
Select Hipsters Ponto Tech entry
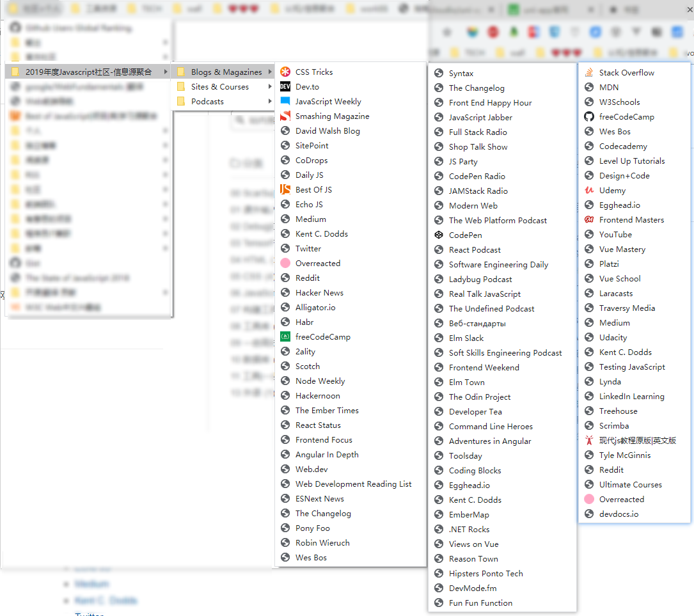pyautogui.click(x=502, y=574)
